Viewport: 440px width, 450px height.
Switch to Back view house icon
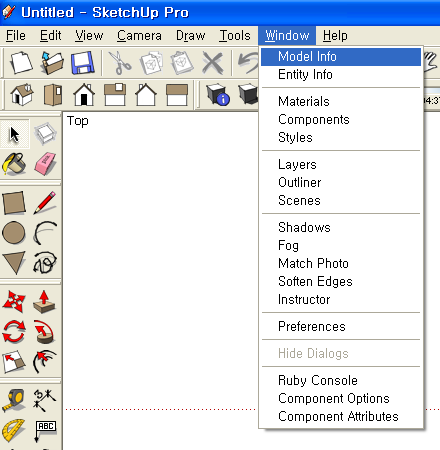pos(146,94)
